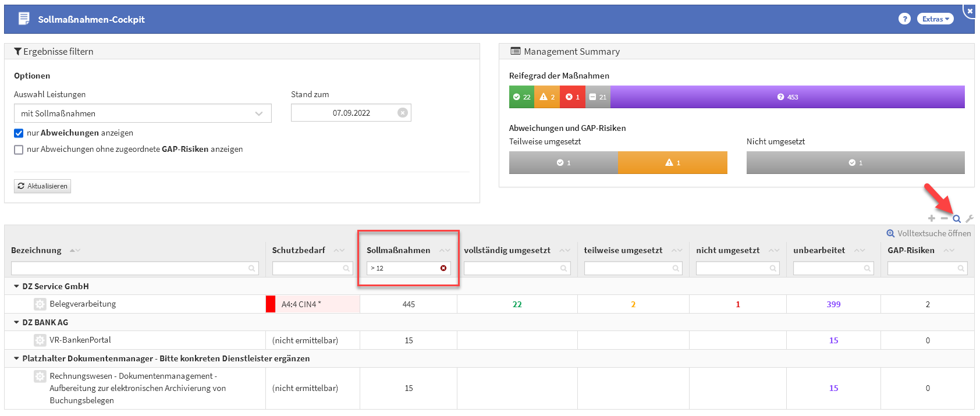Screen dimensions: 980x416
Task: Click the minus icon above the table
Action: tap(944, 219)
